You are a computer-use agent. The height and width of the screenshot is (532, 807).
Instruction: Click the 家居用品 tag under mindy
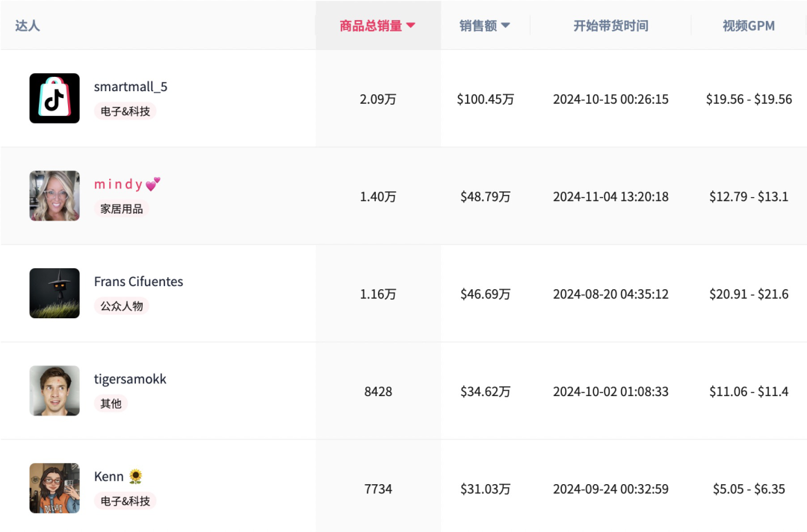click(x=122, y=209)
